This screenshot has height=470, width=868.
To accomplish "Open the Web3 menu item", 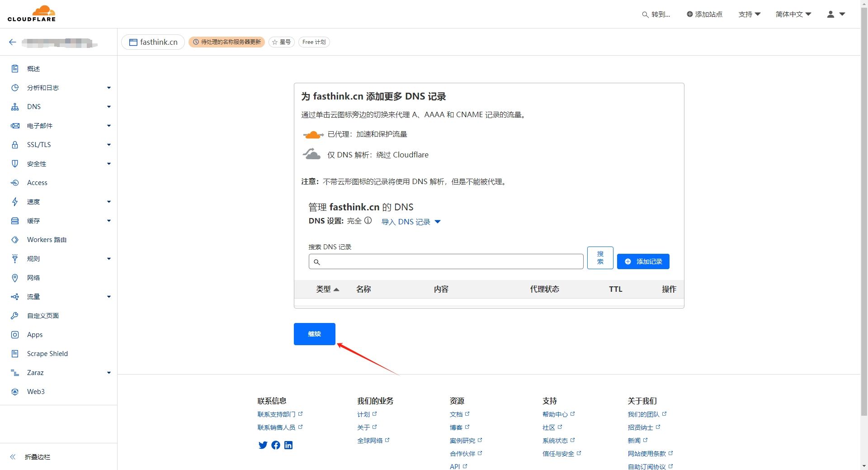I will [36, 392].
